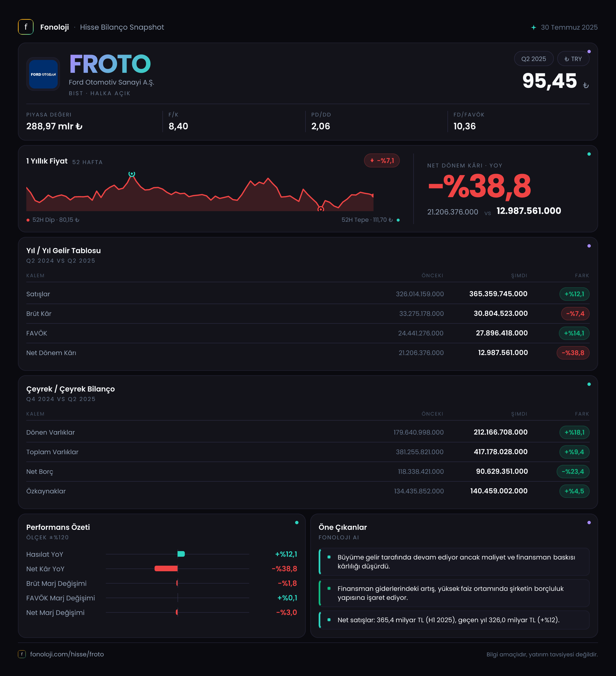Click the +%4,5 badge in the Özkaynaklar row
This screenshot has width=616, height=676.
[574, 491]
